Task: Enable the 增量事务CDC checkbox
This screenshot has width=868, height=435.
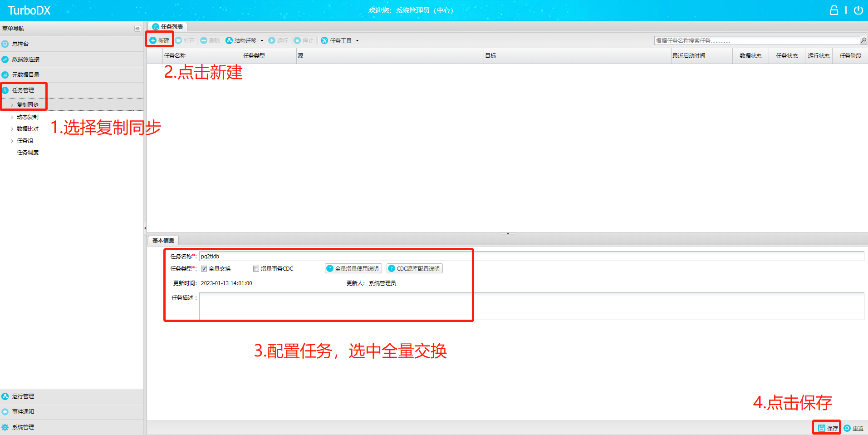Action: point(256,269)
